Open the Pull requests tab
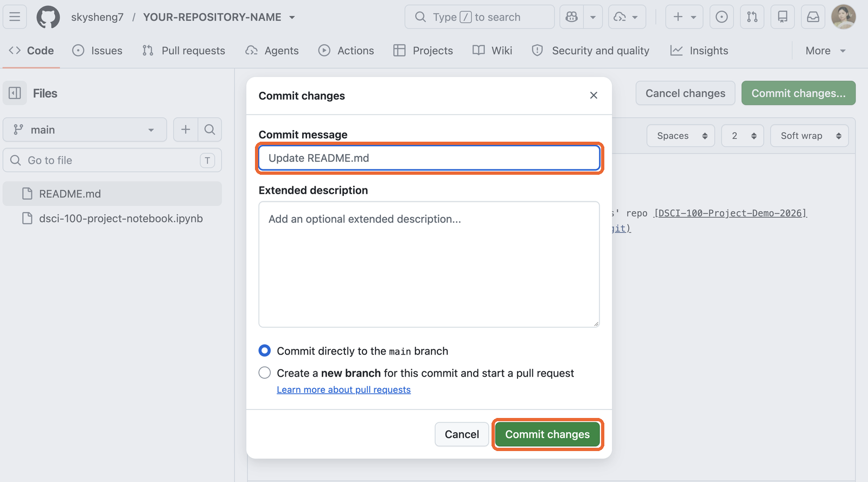This screenshot has height=482, width=868. pyautogui.click(x=184, y=50)
